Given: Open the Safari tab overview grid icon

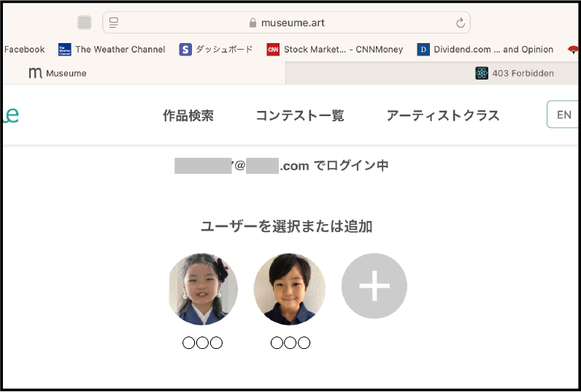Looking at the screenshot, I should 85,23.
